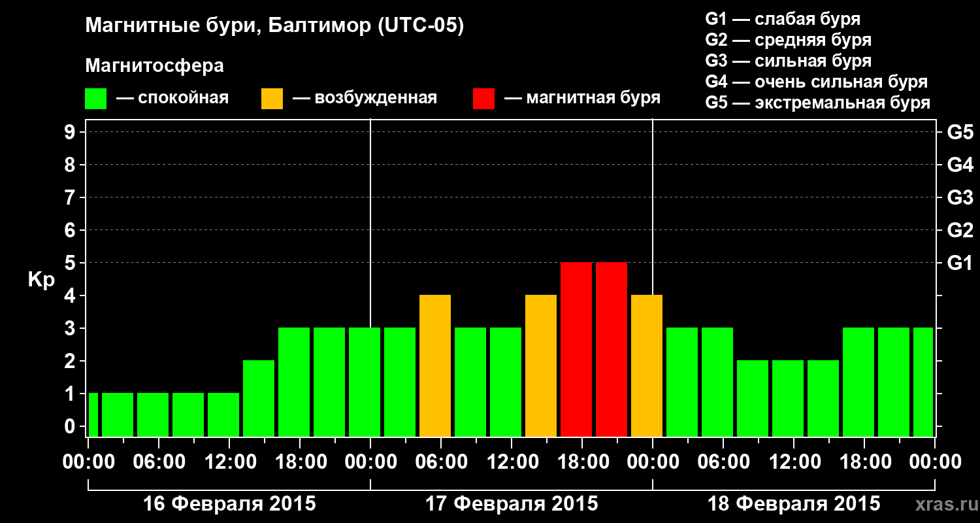Click the final 00:00 label ending 18 February

pos(935,462)
